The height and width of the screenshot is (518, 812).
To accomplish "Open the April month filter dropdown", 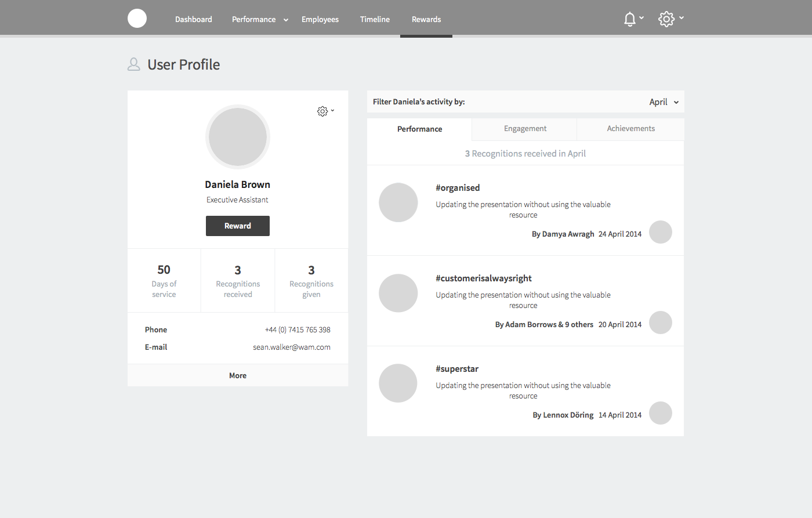I will tap(664, 102).
